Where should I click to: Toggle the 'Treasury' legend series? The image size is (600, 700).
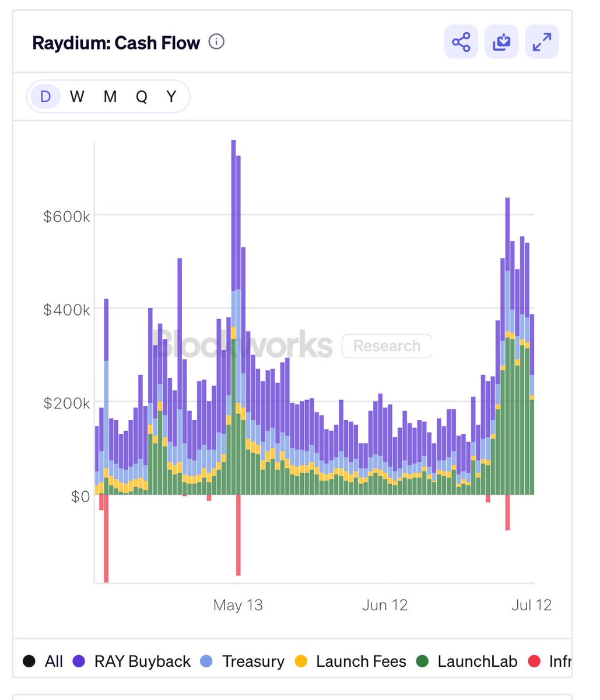click(x=242, y=661)
